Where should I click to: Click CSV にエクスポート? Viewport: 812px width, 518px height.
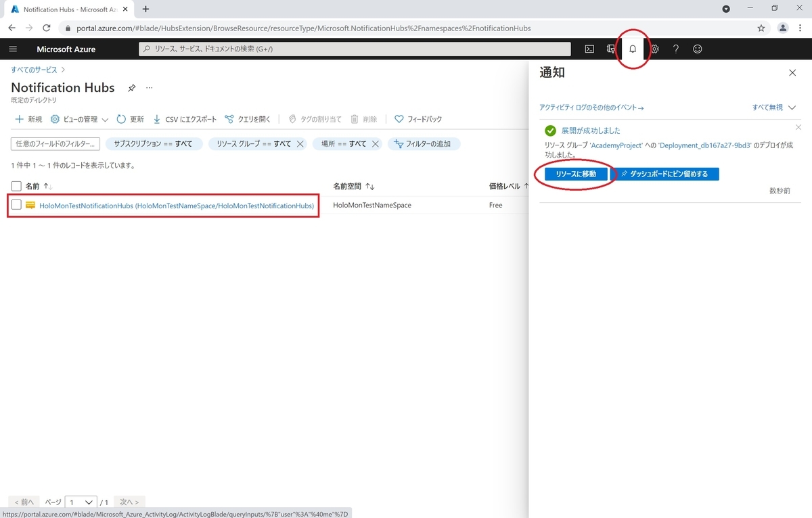click(185, 119)
